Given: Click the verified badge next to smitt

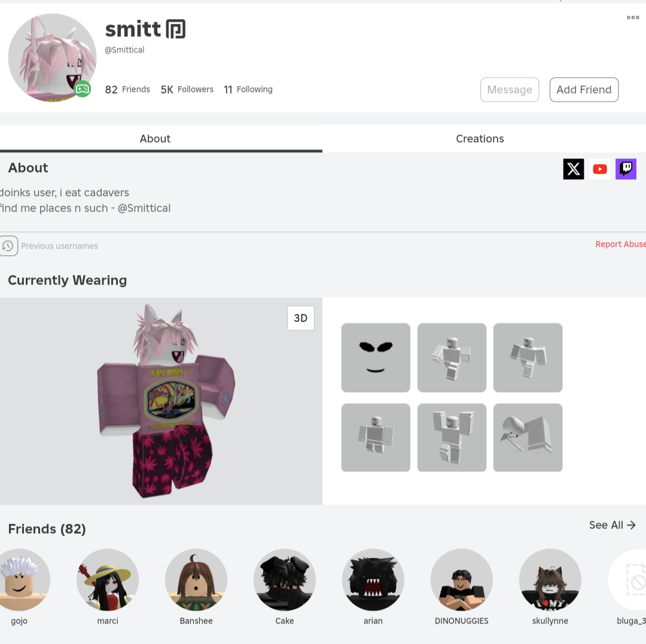Looking at the screenshot, I should pos(176,29).
